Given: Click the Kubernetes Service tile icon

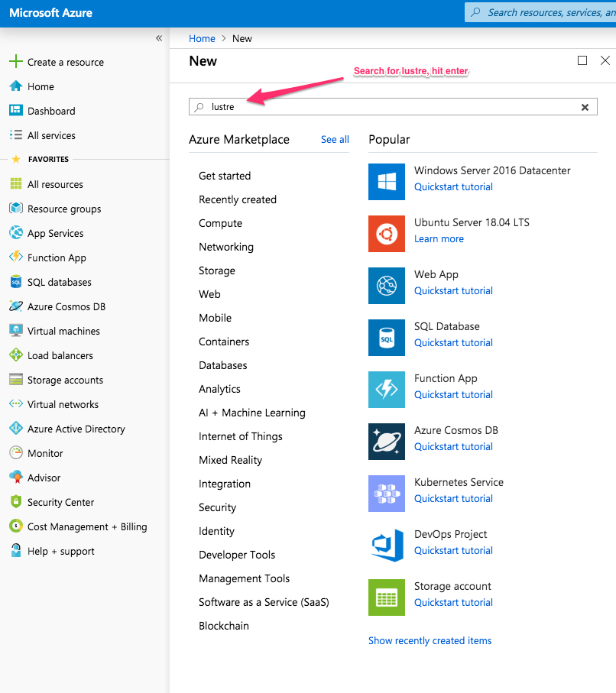Looking at the screenshot, I should click(x=387, y=494).
